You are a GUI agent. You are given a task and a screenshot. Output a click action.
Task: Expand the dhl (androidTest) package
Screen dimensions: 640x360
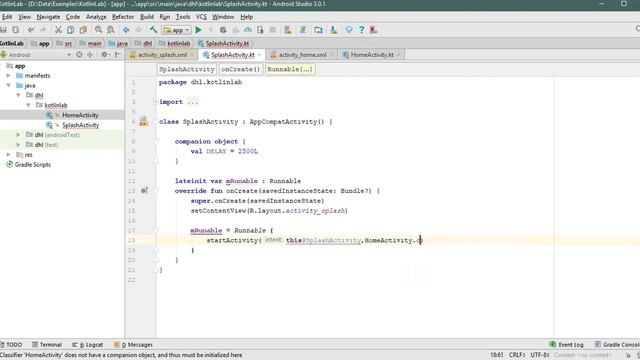pyautogui.click(x=18, y=135)
